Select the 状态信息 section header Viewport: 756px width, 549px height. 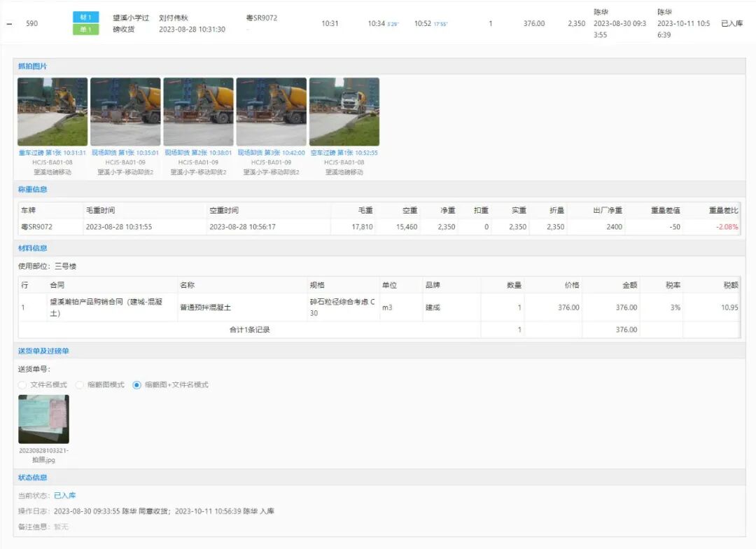pyautogui.click(x=32, y=478)
